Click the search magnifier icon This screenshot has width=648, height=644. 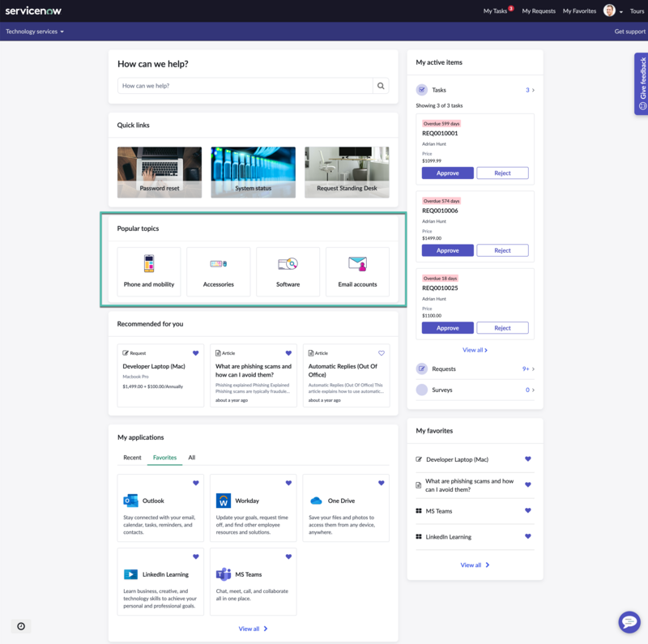coord(381,86)
